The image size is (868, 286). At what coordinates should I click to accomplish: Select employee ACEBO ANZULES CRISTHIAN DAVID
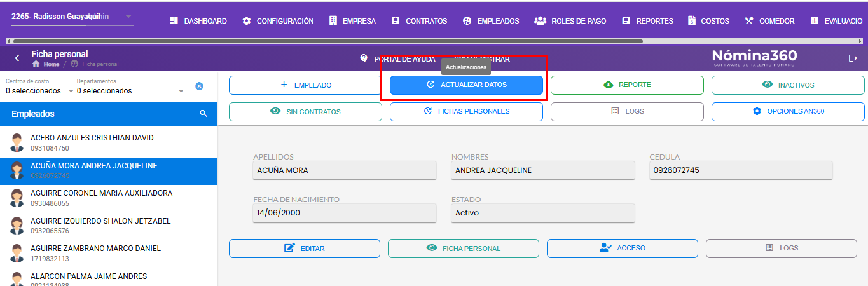pyautogui.click(x=109, y=143)
